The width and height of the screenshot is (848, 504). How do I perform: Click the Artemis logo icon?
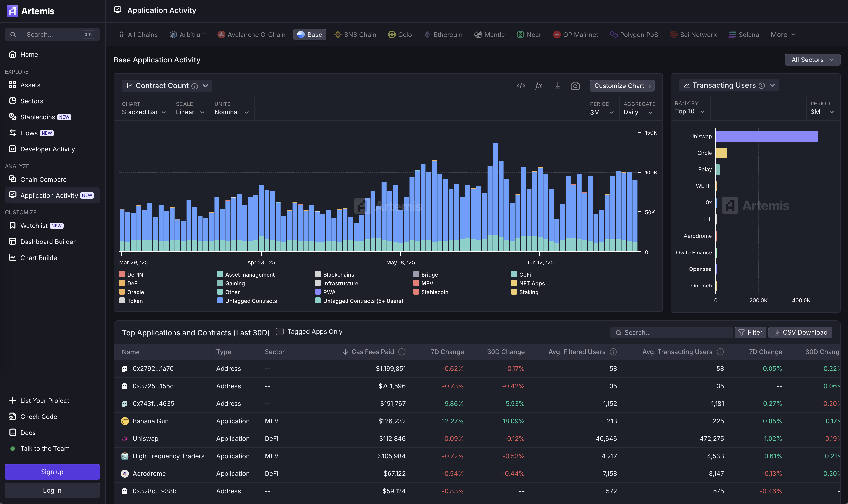click(x=12, y=11)
